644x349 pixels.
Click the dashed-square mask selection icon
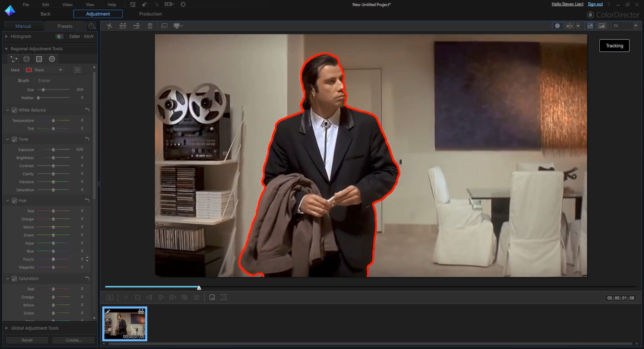[x=77, y=70]
